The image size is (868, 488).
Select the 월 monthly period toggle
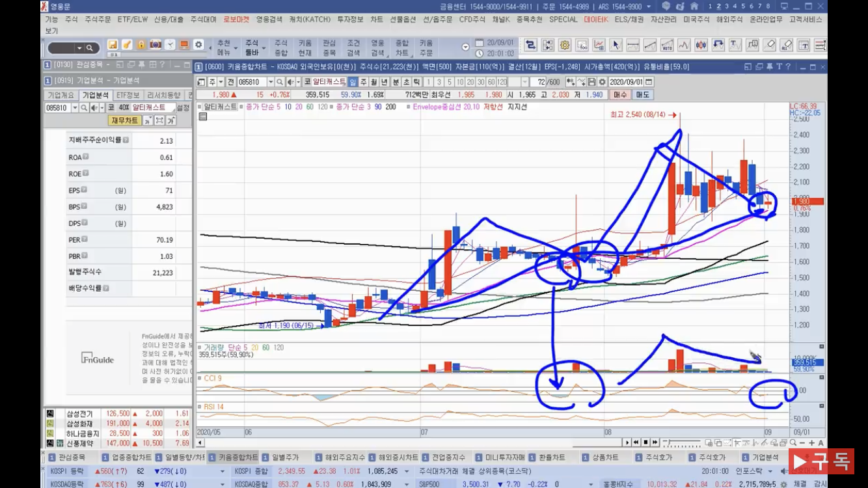tap(373, 82)
